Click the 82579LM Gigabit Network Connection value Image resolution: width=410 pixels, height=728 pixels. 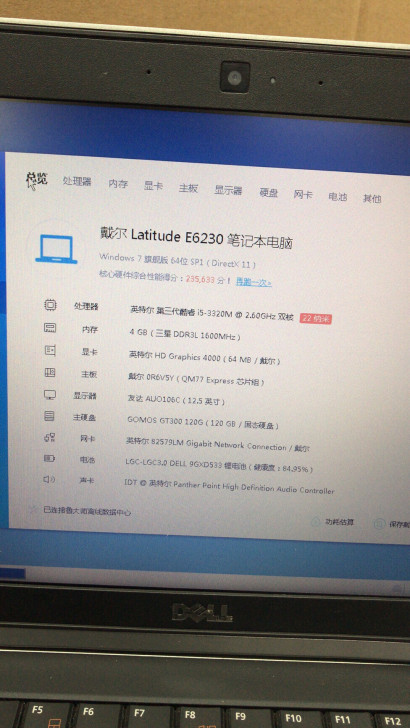218,444
